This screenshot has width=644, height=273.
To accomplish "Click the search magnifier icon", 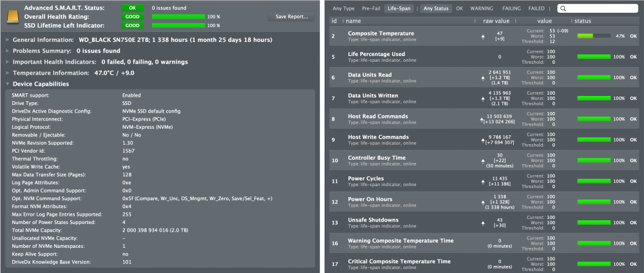I will coord(563,8).
